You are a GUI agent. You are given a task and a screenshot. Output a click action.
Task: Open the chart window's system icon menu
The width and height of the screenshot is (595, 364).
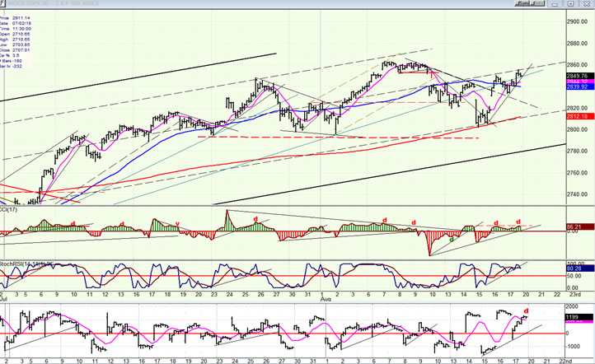point(2,3)
